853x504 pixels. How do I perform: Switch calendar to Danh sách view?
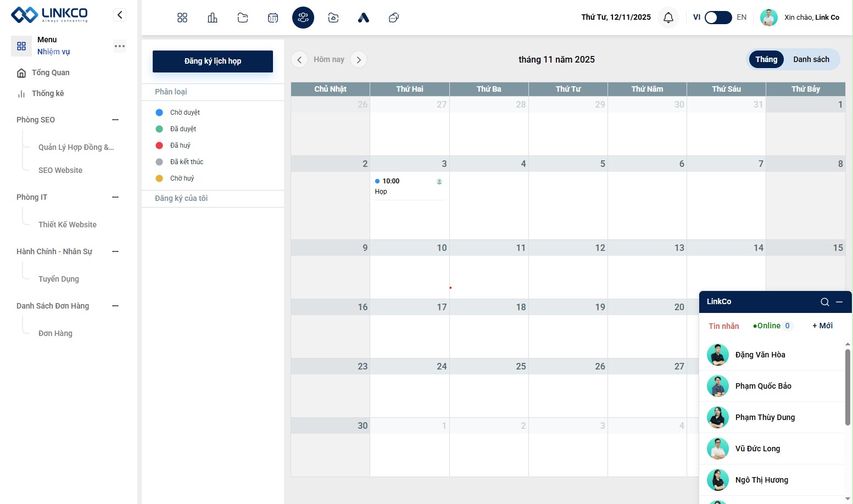coord(811,59)
